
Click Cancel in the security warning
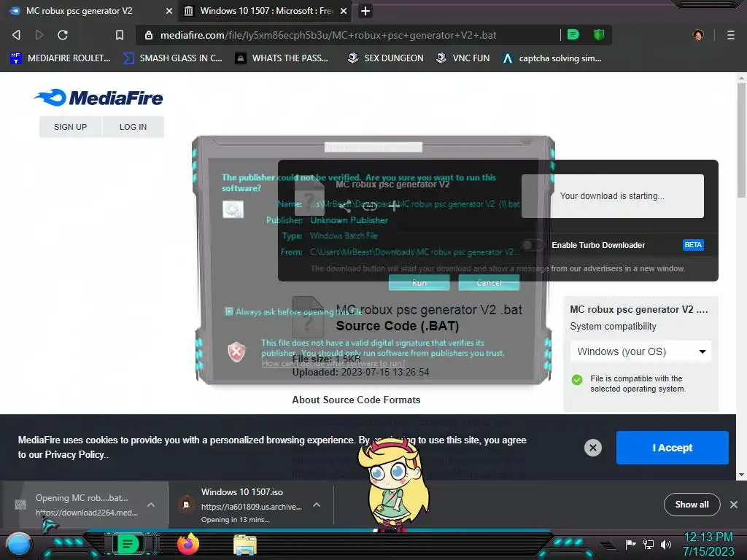pyautogui.click(x=489, y=283)
